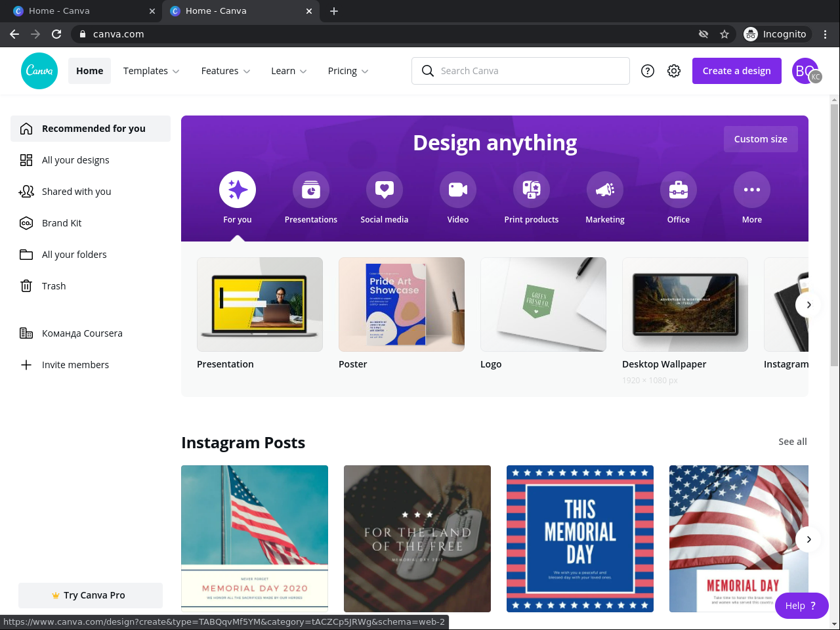Click the Search Canva field

tap(520, 71)
